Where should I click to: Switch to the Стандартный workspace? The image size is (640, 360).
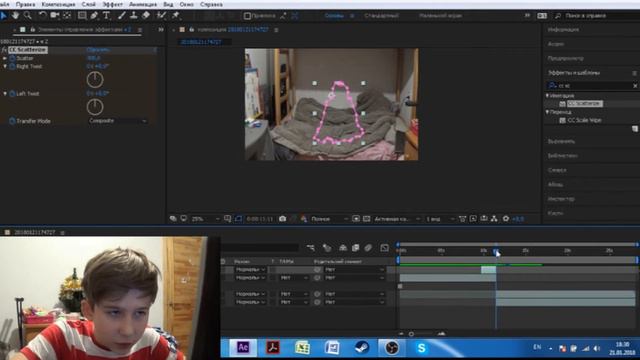[x=381, y=16]
